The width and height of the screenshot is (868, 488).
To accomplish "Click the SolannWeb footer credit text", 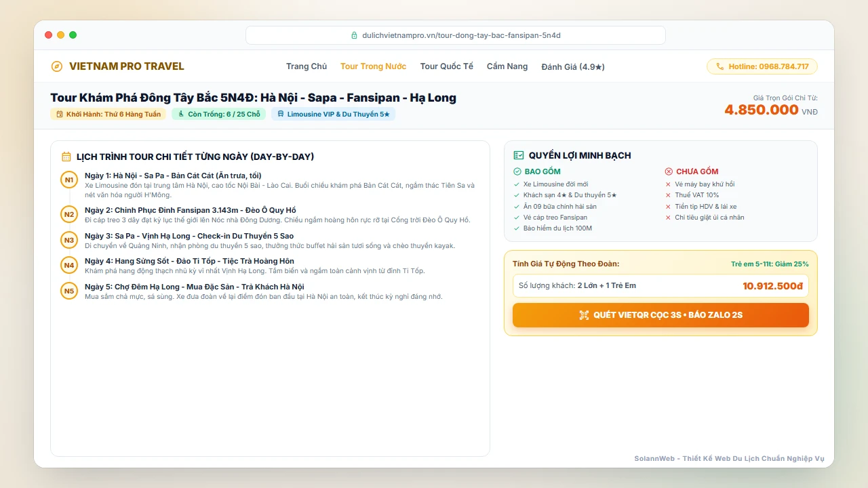I will coord(730,459).
